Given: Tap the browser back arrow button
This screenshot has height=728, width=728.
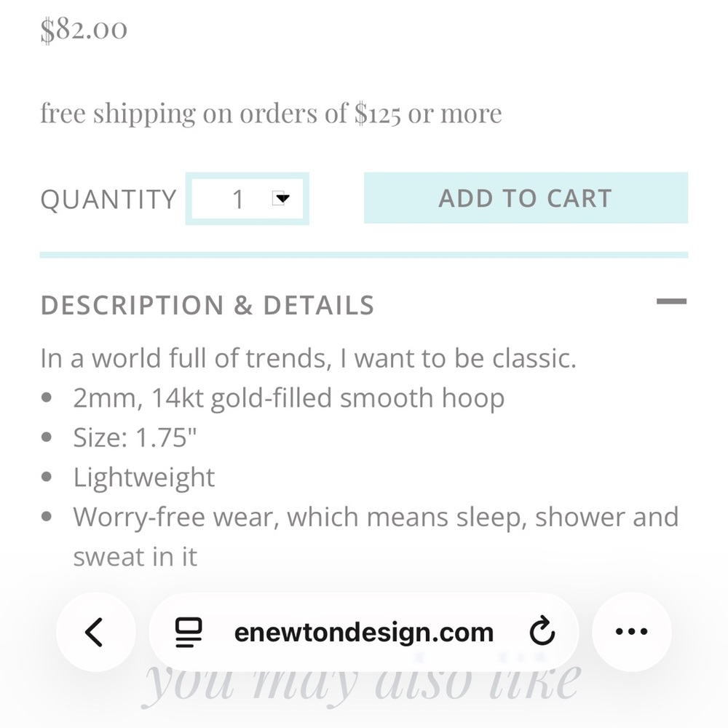Looking at the screenshot, I should 95,632.
